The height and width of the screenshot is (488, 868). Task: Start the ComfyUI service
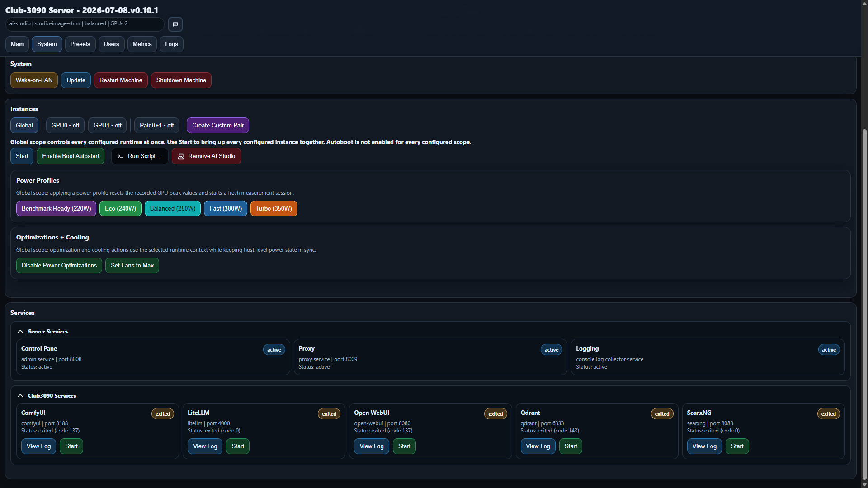pyautogui.click(x=71, y=446)
